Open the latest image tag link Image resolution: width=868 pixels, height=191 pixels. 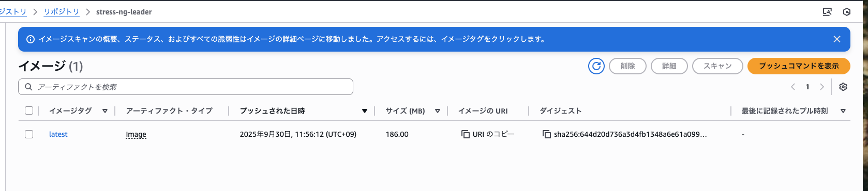(58, 134)
